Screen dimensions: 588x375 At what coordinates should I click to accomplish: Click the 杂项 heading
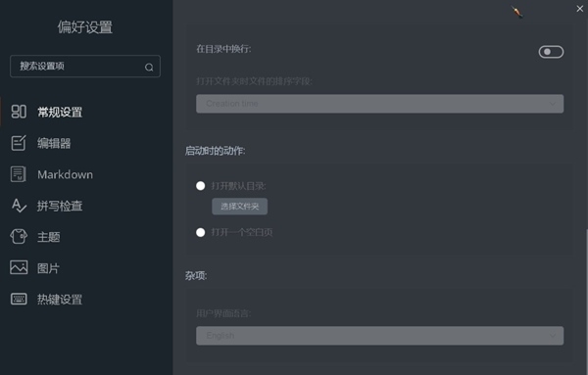click(x=196, y=276)
